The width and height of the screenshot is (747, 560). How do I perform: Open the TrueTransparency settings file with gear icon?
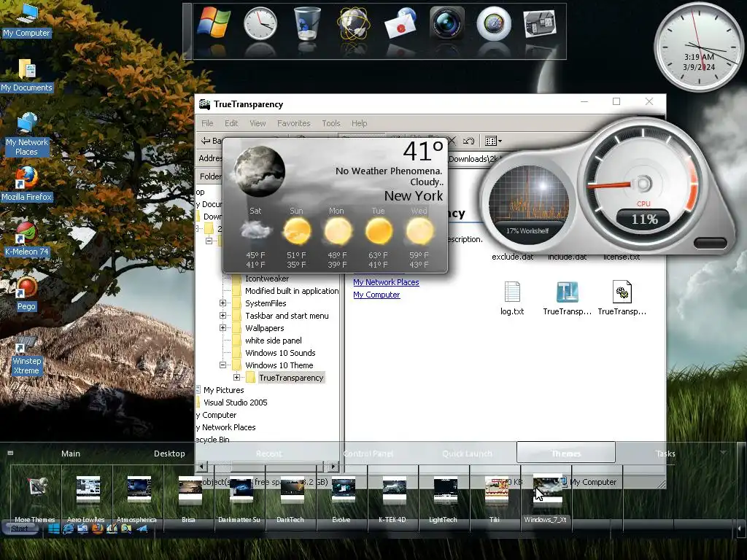coord(622,298)
